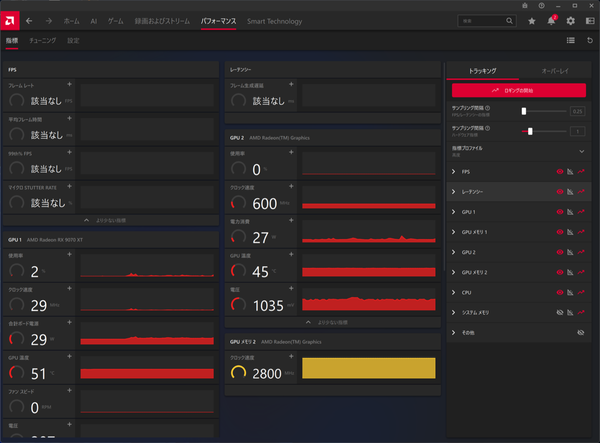Image resolution: width=600 pixels, height=443 pixels.
Task: Open the notifications bell icon
Action: [551, 20]
